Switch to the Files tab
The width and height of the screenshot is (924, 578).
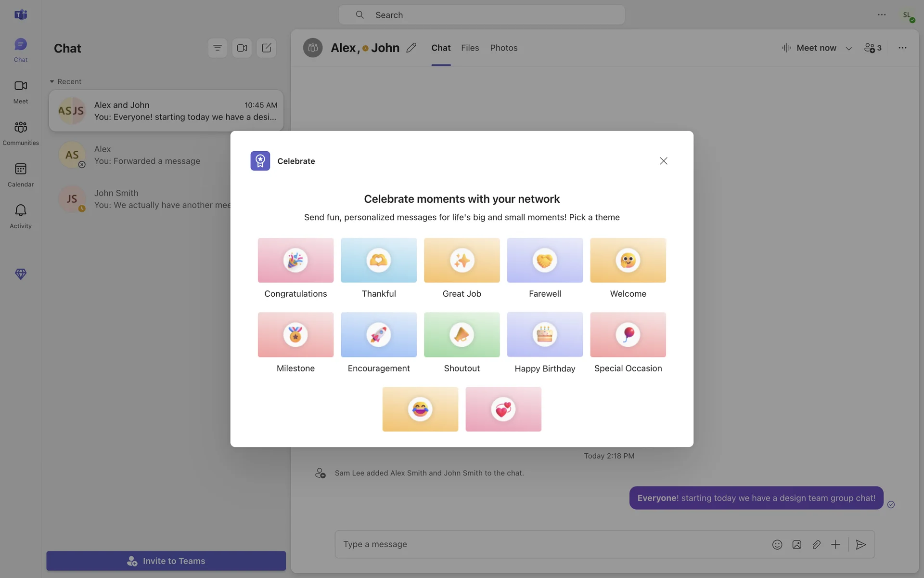(x=470, y=48)
